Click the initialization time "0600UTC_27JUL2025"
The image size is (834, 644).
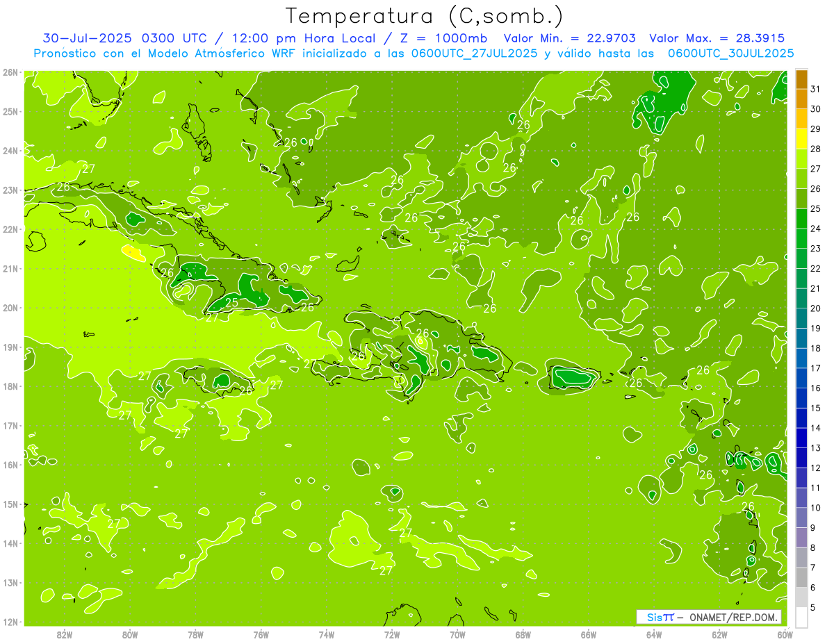click(474, 53)
